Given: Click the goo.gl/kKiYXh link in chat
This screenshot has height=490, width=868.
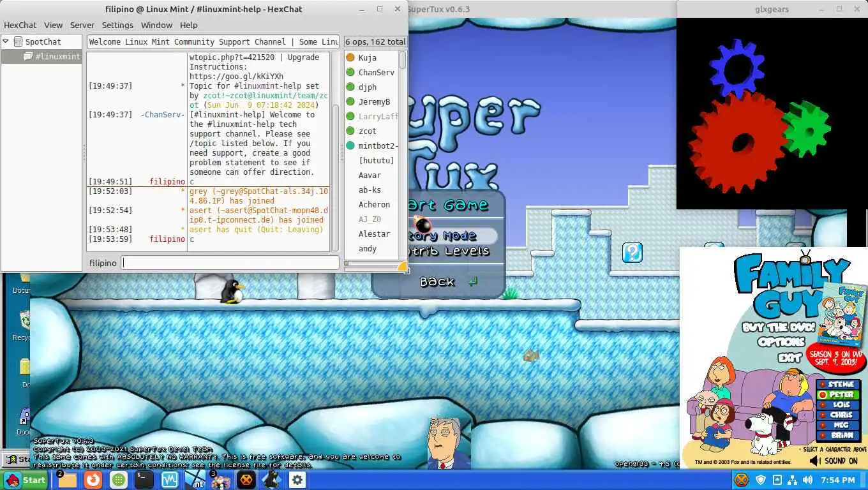Looking at the screenshot, I should pyautogui.click(x=236, y=76).
